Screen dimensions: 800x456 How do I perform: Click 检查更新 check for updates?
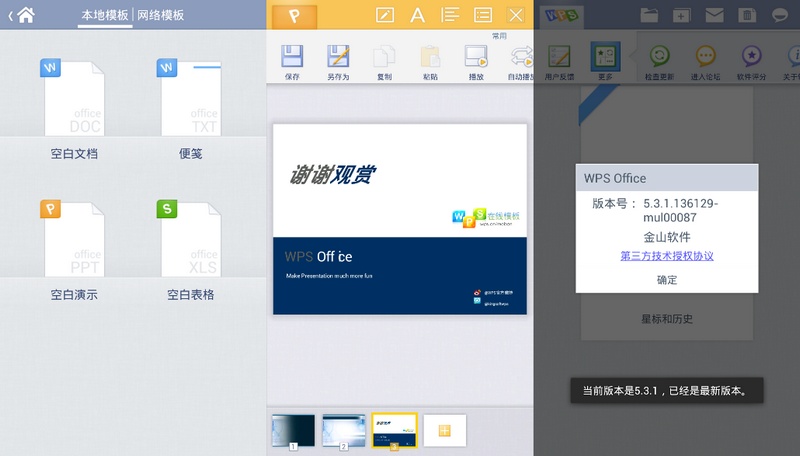click(659, 62)
